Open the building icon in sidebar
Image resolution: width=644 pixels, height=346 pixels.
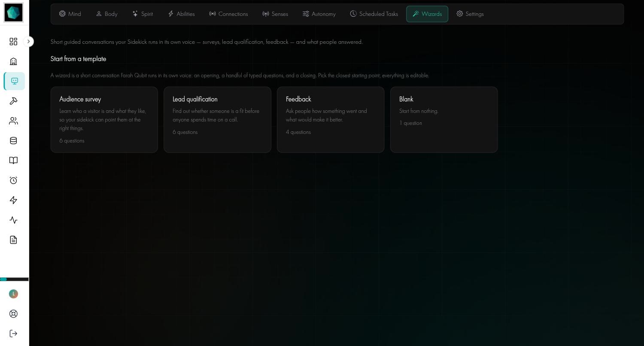coord(13,61)
